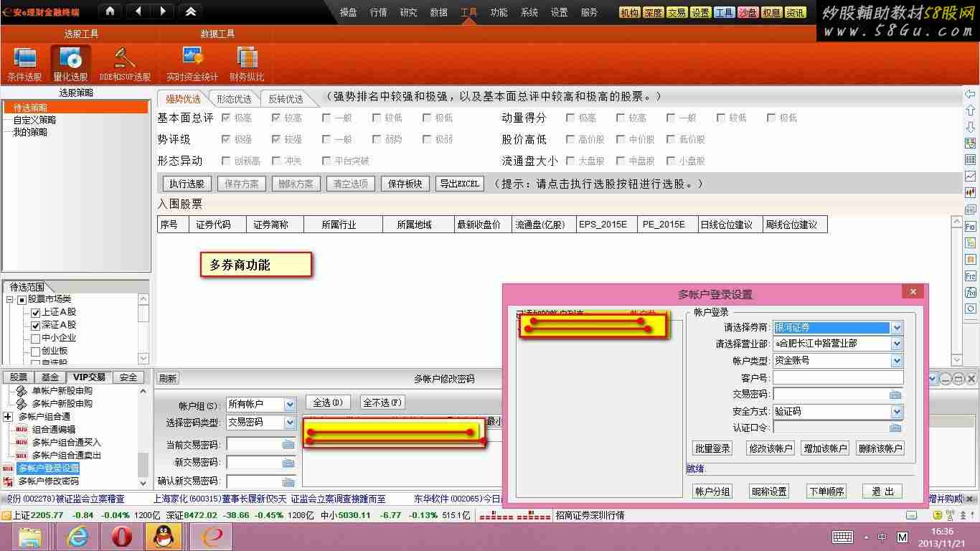This screenshot has height=551, width=980.
Task: Click 组合通编辑 buy icon in tree
Action: [22, 430]
